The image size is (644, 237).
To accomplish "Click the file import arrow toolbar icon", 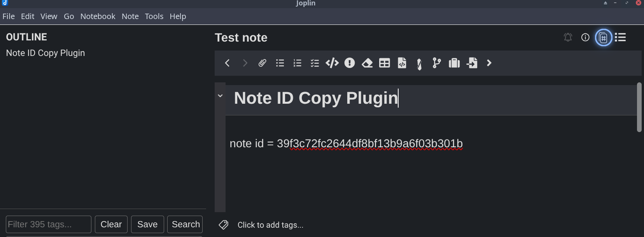I will [x=472, y=63].
